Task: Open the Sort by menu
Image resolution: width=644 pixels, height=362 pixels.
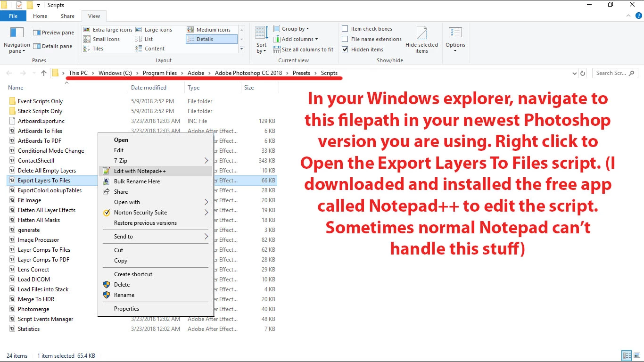Action: point(261,40)
